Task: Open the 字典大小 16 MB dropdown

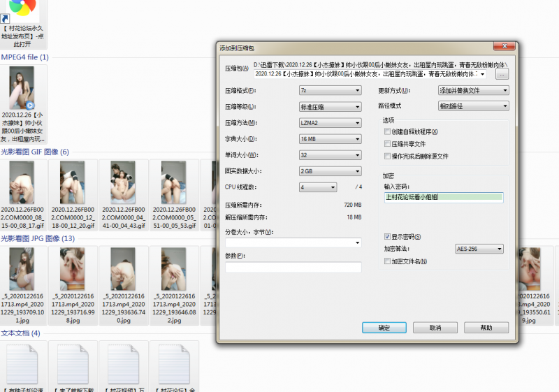Action: pyautogui.click(x=329, y=139)
